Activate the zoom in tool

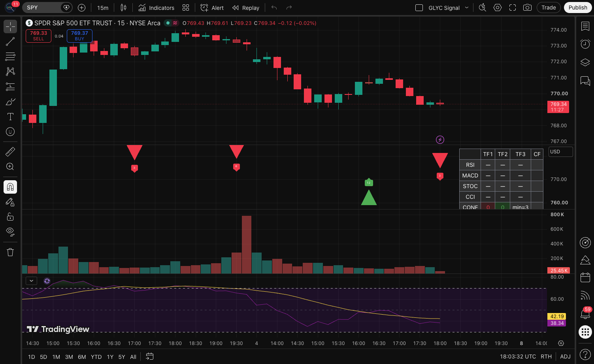[10, 166]
